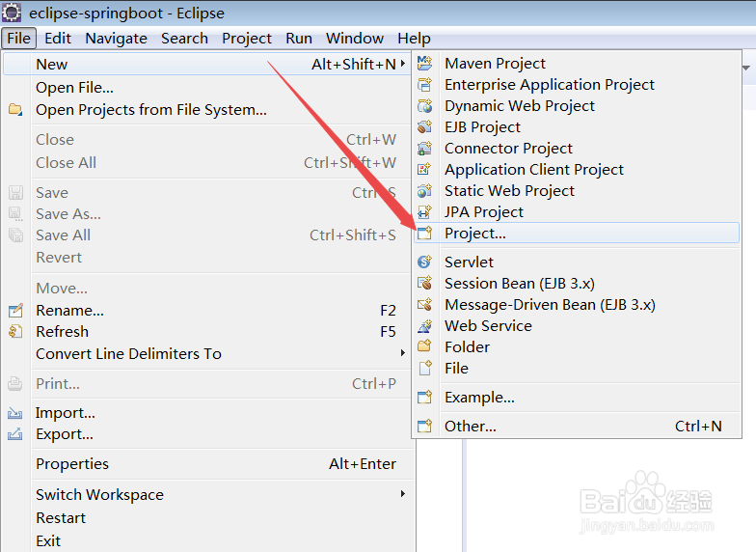Click the Session Bean icon
The image size is (756, 552).
[424, 284]
